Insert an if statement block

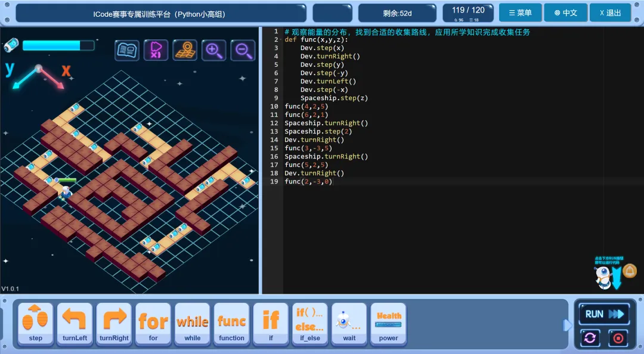(271, 324)
